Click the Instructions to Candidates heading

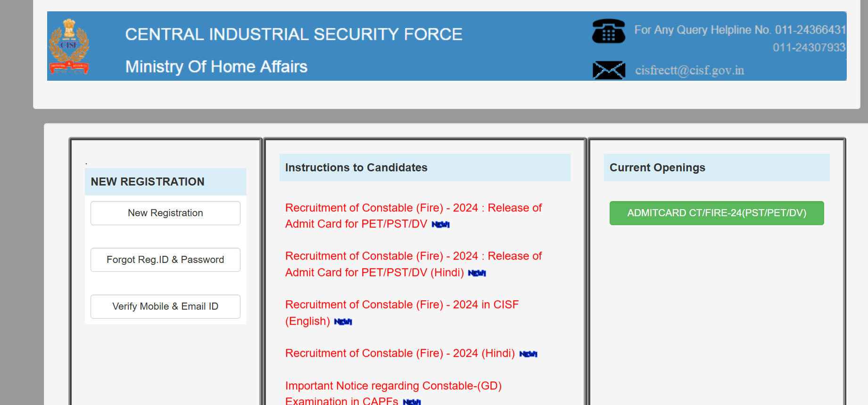[356, 168]
